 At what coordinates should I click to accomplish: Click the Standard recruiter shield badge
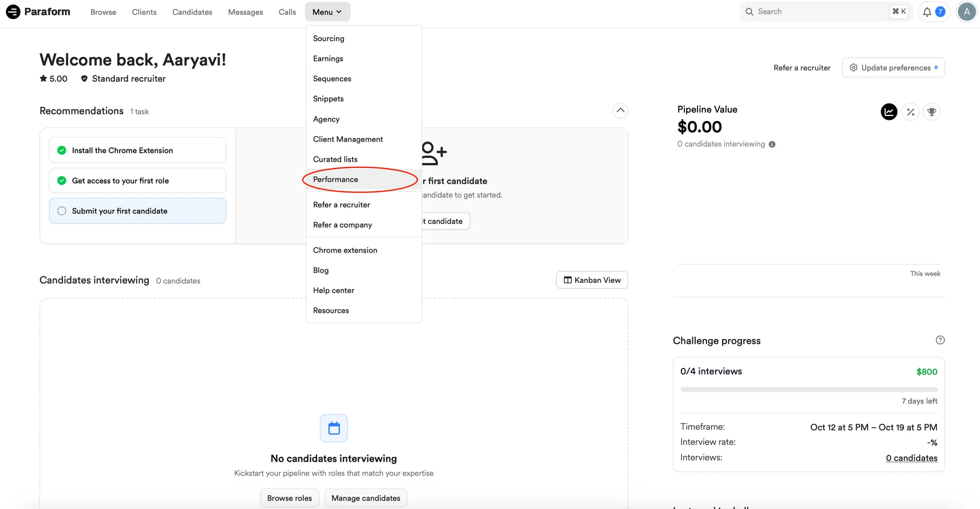(x=84, y=79)
